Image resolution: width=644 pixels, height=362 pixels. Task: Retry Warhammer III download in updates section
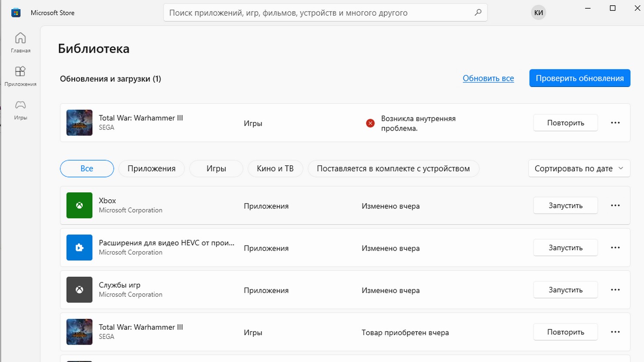566,123
